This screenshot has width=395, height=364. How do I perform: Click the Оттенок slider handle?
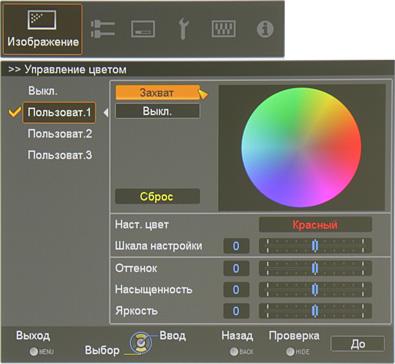click(x=315, y=268)
